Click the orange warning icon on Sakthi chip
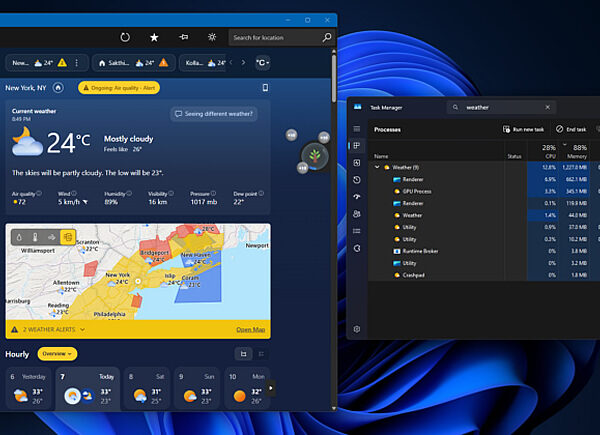The width and height of the screenshot is (600, 435). coord(164,62)
